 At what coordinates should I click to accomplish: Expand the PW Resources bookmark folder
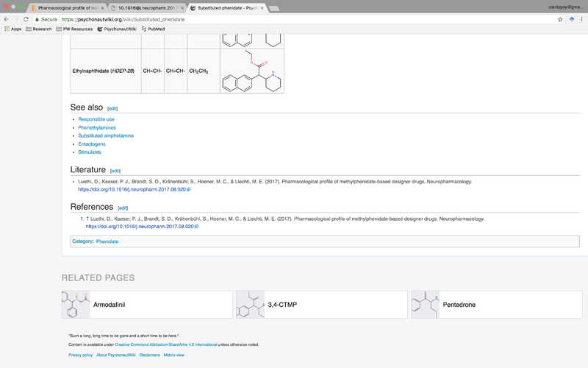[74, 29]
